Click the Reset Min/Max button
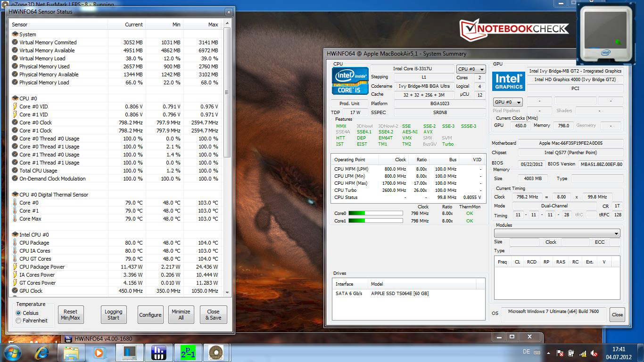Image resolution: width=644 pixels, height=362 pixels. (71, 315)
